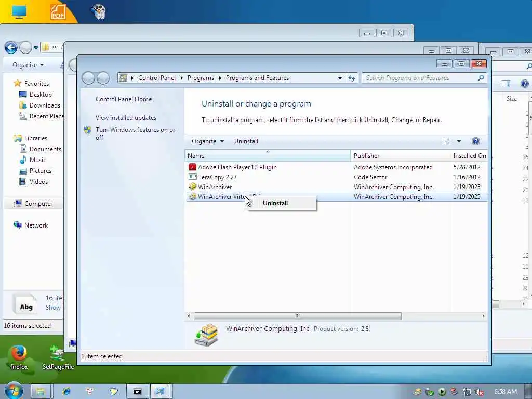Image resolution: width=532 pixels, height=399 pixels.
Task: Select the WinArchiver program icon
Action: [192, 187]
